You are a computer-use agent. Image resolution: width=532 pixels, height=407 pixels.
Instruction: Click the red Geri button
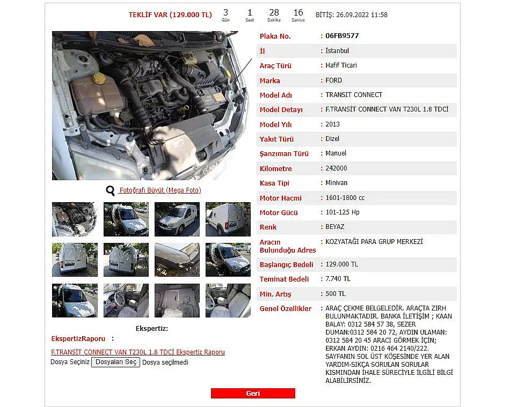pos(253,393)
